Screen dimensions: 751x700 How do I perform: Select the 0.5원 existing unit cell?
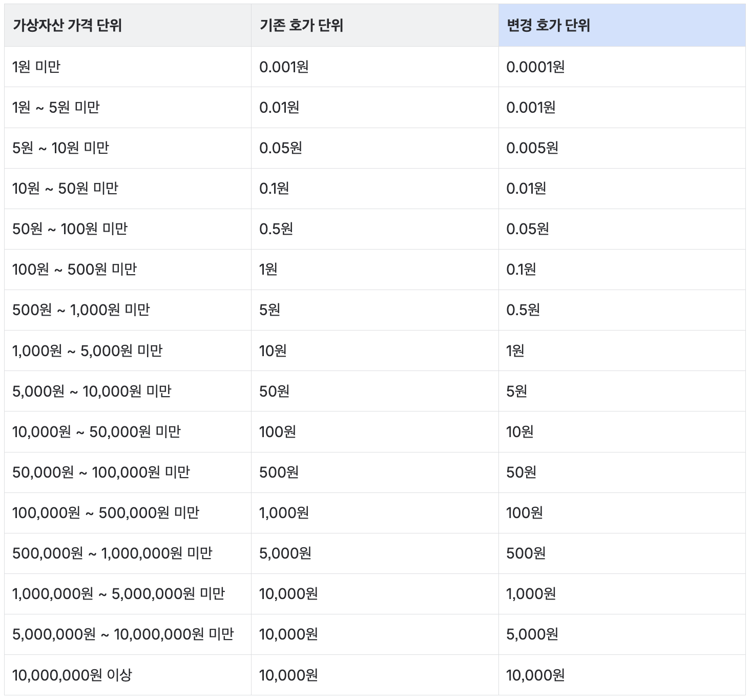[275, 229]
